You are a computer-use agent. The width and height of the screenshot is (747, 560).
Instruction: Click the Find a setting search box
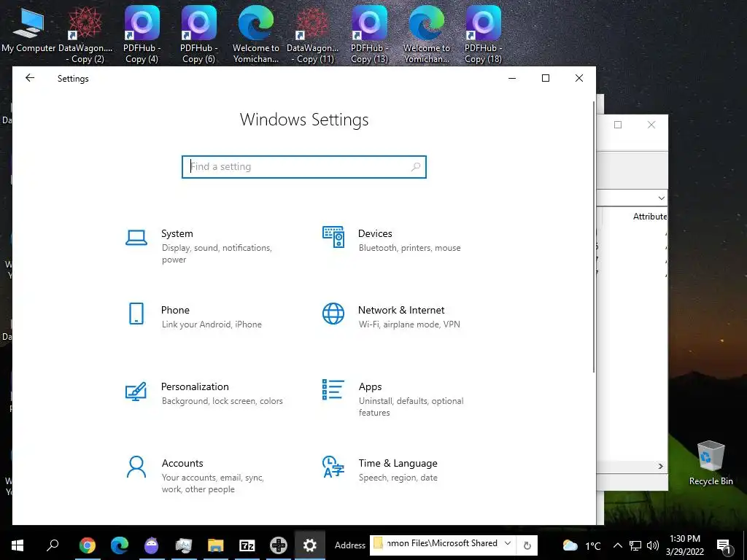[304, 167]
